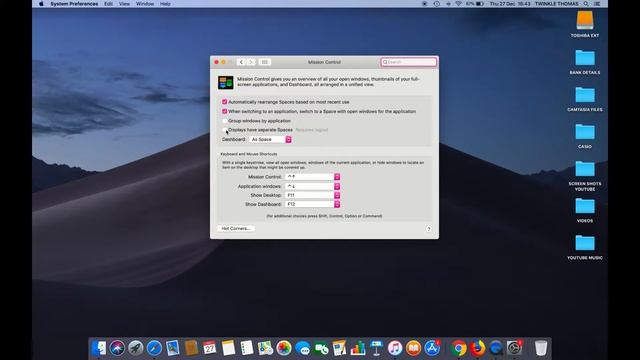Open the View menu
The image size is (640, 360).
(124, 4)
